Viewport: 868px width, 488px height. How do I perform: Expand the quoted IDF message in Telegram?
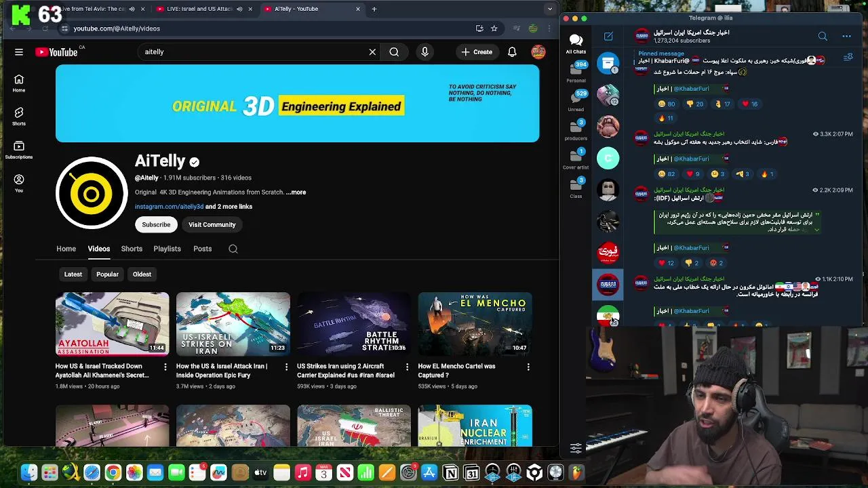pyautogui.click(x=816, y=230)
